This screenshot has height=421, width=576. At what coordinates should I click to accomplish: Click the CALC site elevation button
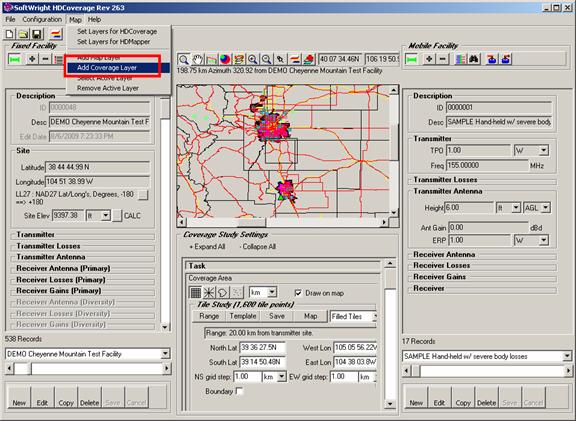[x=117, y=216]
